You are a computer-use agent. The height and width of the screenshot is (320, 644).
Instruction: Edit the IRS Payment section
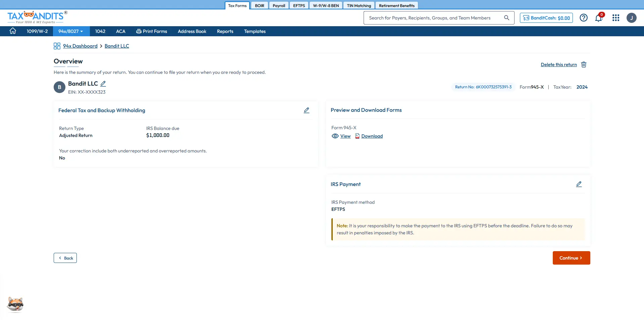[x=579, y=184]
